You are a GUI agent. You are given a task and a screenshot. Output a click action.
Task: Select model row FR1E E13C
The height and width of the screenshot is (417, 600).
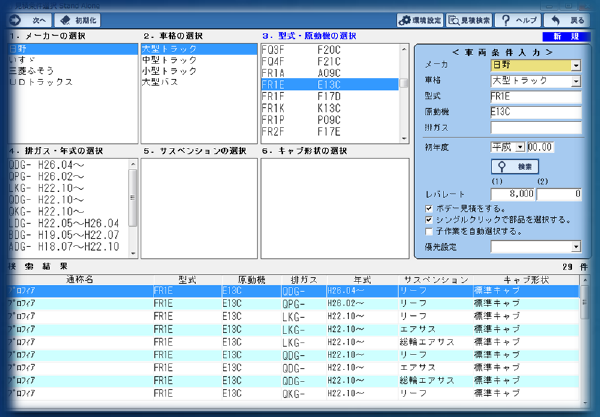coord(330,85)
